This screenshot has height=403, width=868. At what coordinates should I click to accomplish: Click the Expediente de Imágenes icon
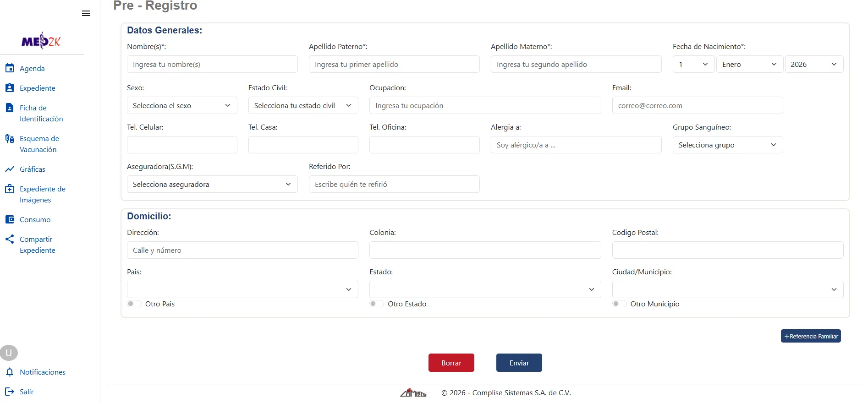tap(10, 189)
